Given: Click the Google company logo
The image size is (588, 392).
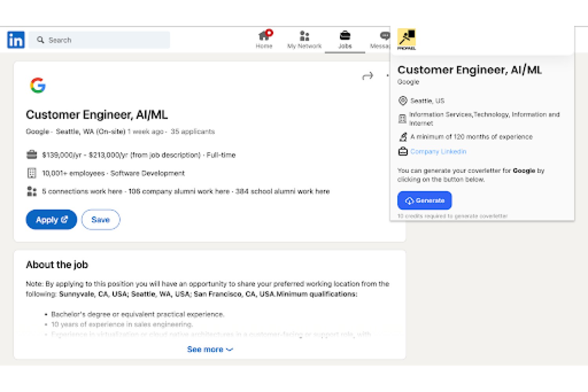Looking at the screenshot, I should click(x=38, y=85).
